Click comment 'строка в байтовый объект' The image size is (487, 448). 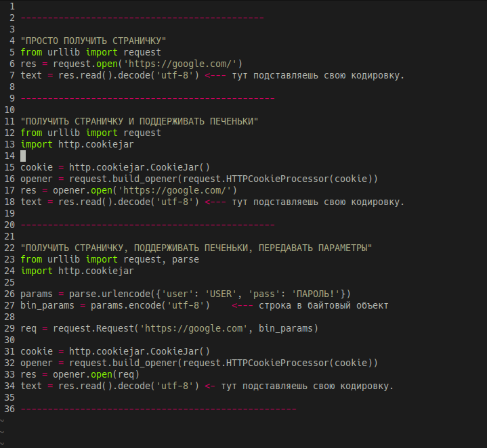point(323,306)
